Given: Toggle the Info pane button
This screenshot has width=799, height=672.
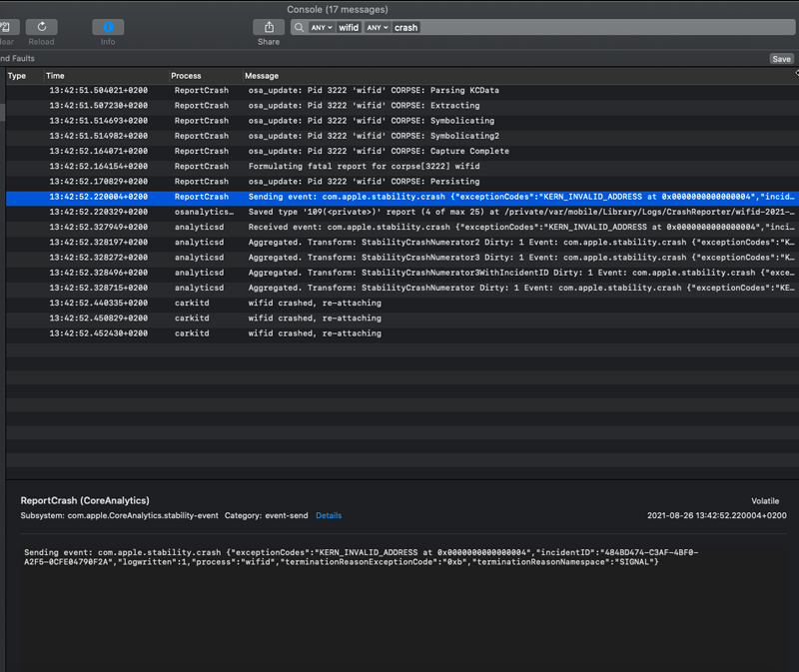Looking at the screenshot, I should (x=108, y=27).
